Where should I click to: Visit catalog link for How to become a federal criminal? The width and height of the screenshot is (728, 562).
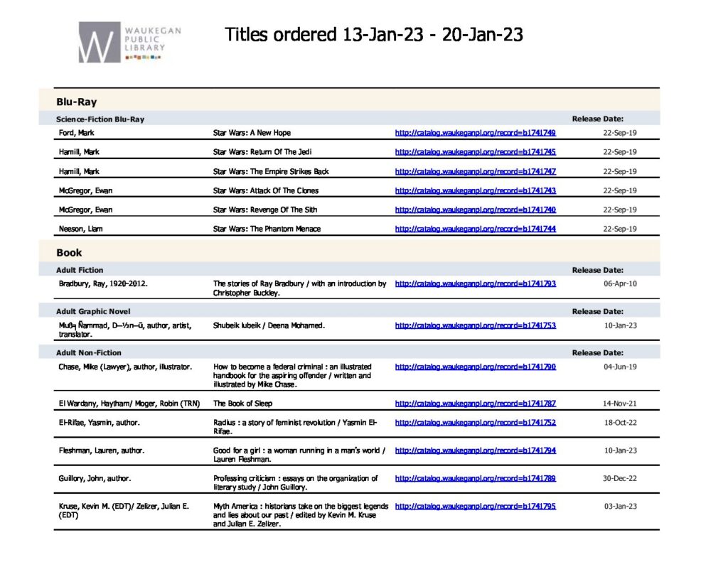[x=475, y=367]
